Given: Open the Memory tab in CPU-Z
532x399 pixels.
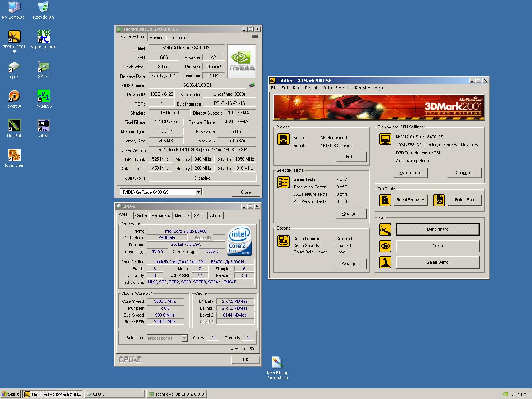Looking at the screenshot, I should [182, 215].
